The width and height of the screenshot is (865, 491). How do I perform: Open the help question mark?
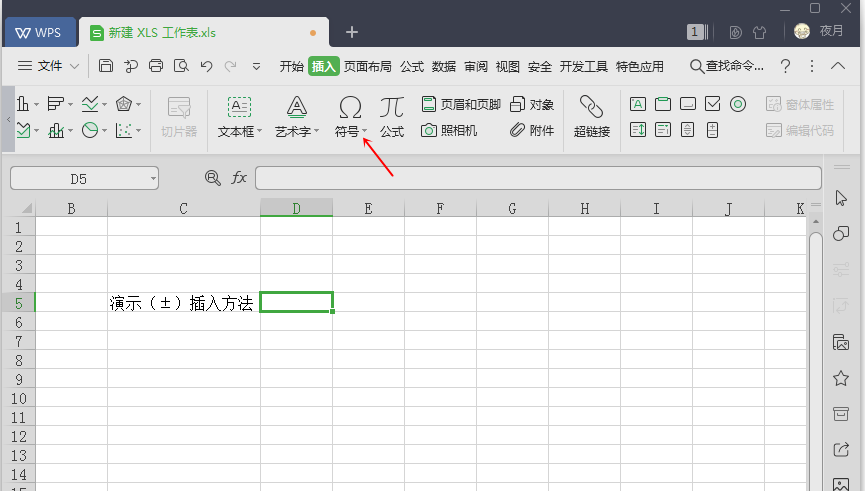[786, 66]
